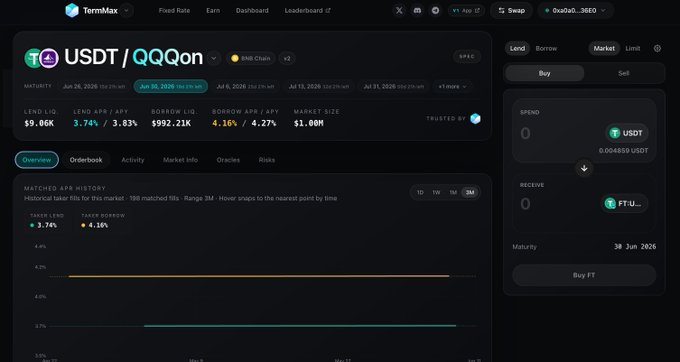This screenshot has width=680, height=362.
Task: Click the swap direction down arrow
Action: click(584, 168)
